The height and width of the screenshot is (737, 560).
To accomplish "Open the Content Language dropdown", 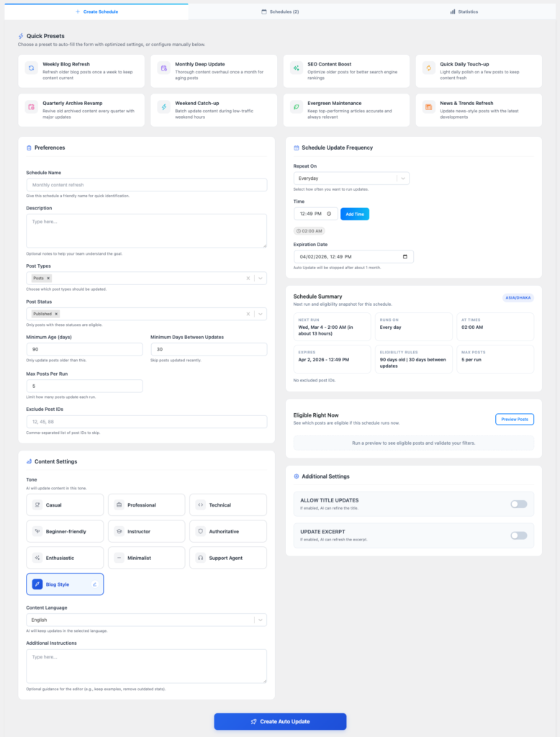I will click(x=260, y=619).
